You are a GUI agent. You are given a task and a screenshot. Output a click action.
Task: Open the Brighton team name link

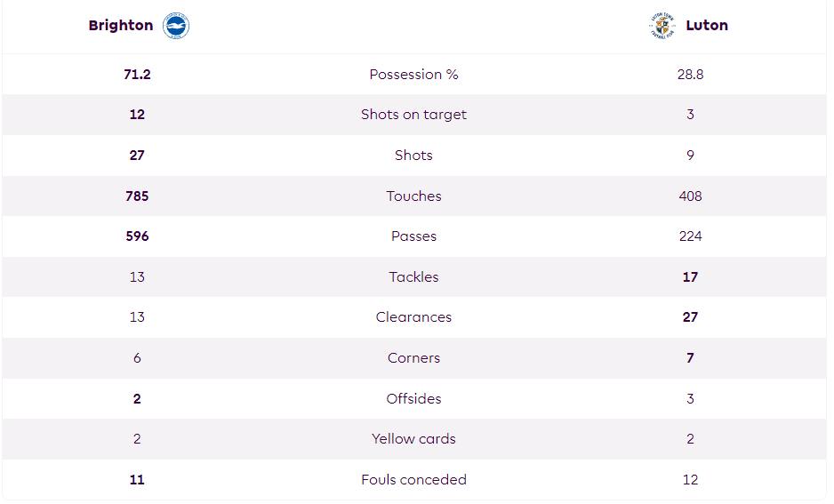[x=121, y=26]
